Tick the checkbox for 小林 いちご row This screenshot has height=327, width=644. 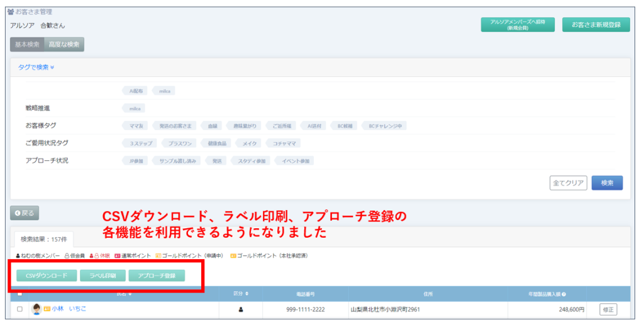(x=20, y=309)
